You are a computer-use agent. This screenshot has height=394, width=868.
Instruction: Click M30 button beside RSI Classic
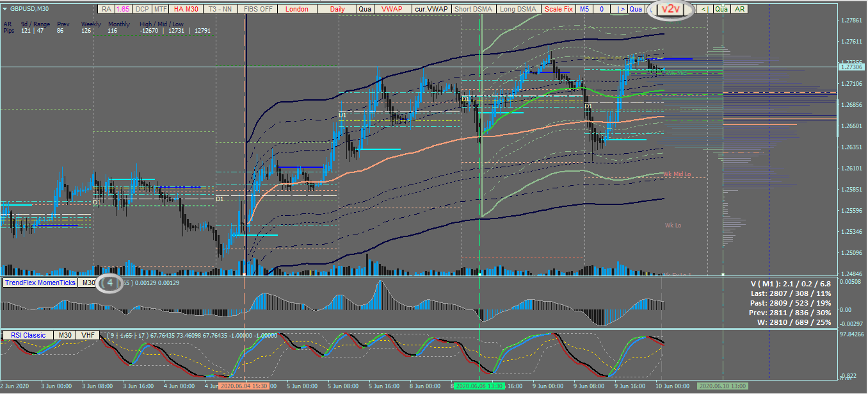[x=64, y=335]
